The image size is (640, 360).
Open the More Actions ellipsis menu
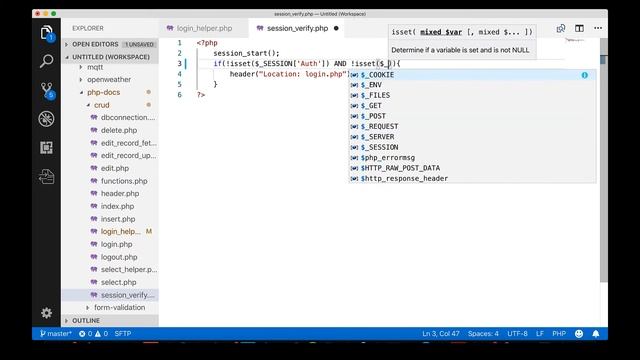598,28
